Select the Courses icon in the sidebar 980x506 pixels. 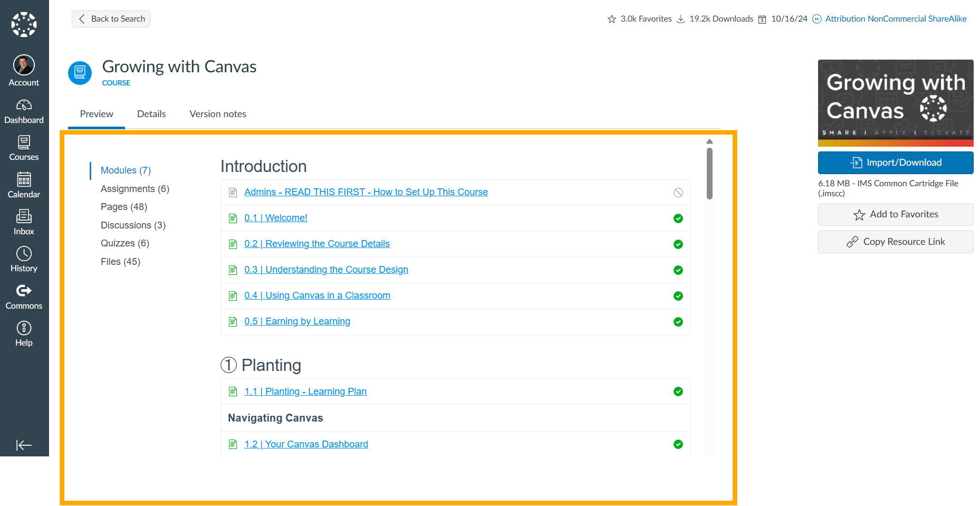24,147
